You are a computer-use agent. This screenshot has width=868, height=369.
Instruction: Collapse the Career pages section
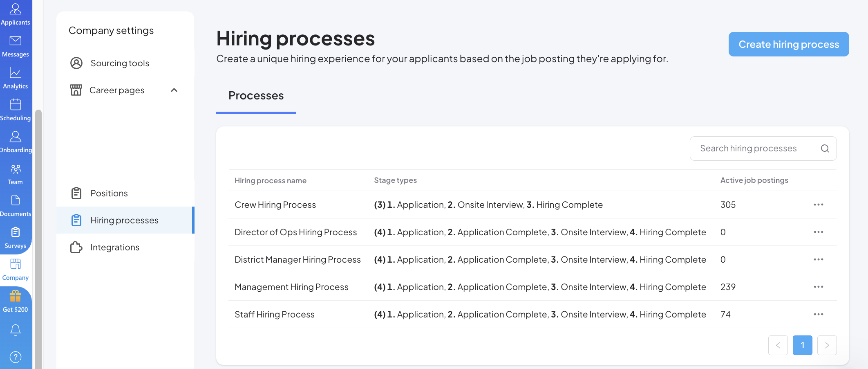tap(174, 90)
